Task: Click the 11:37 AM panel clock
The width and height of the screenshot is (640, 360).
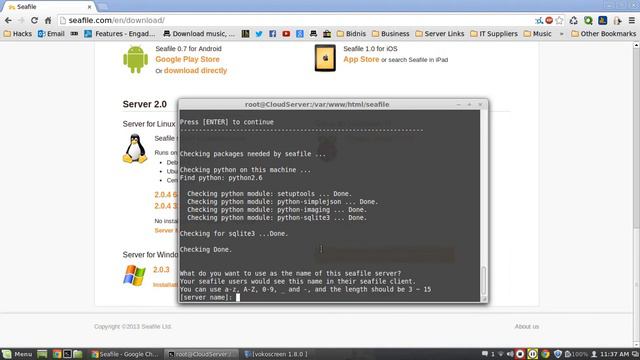Action: point(614,354)
